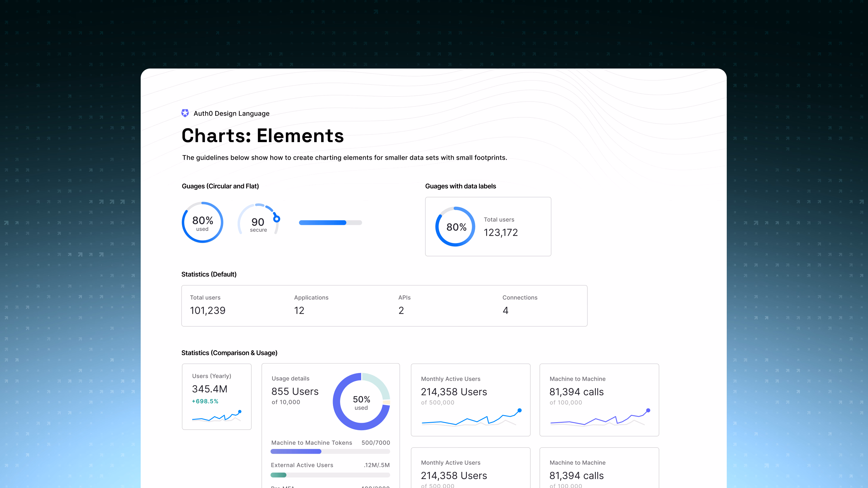868x488 pixels.
Task: Click the APIs value 2
Action: (401, 310)
